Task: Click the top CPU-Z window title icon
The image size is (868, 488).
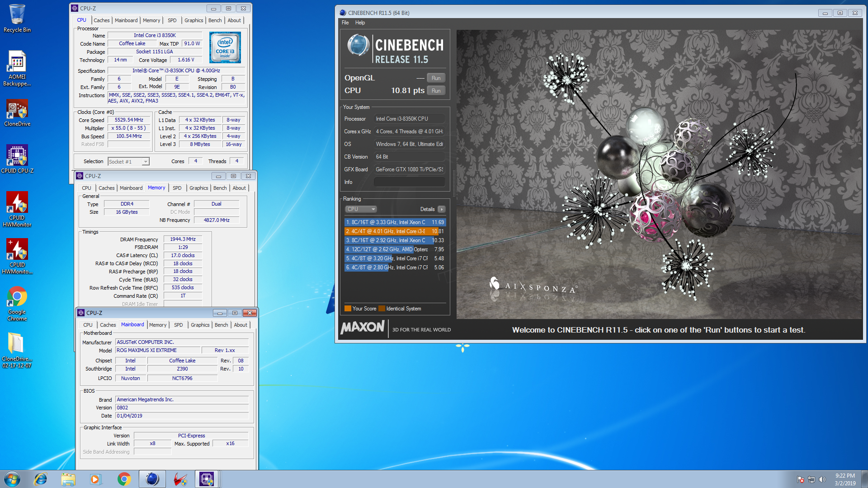Action: tap(75, 8)
